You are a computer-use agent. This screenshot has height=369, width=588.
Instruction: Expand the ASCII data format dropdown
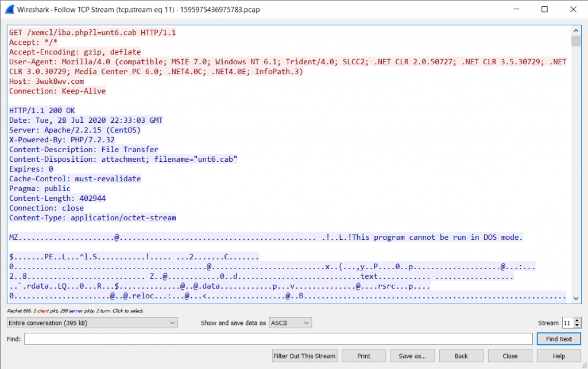coord(290,323)
